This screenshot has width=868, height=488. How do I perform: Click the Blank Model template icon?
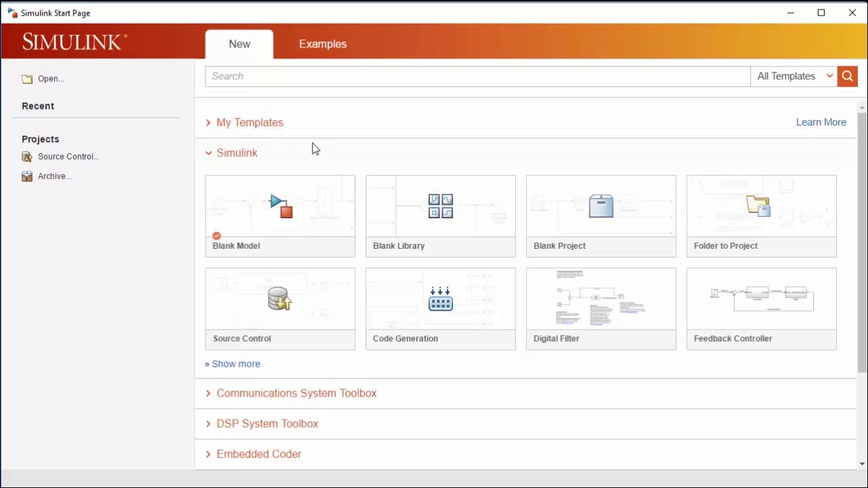[281, 206]
